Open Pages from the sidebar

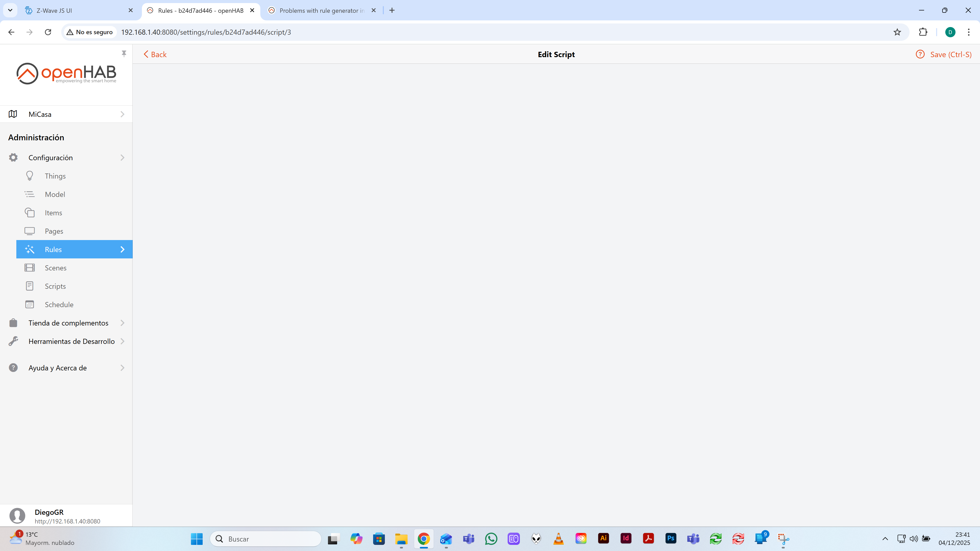tap(54, 231)
